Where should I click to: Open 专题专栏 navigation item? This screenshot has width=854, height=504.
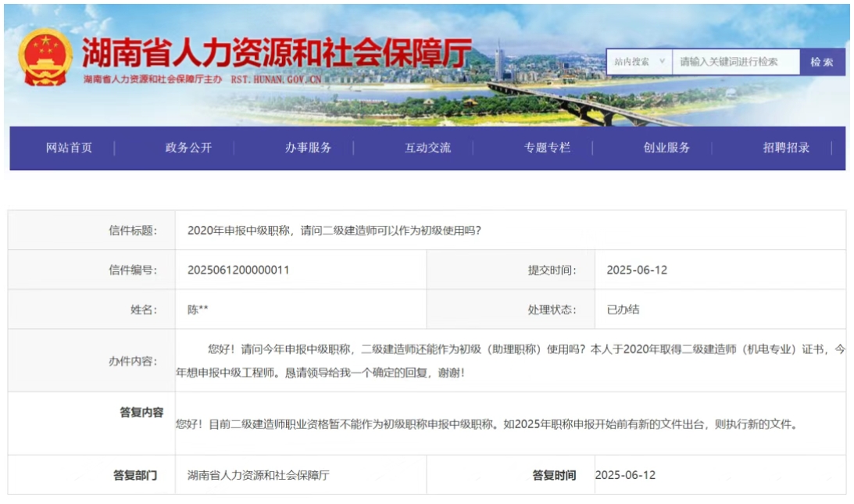(547, 148)
